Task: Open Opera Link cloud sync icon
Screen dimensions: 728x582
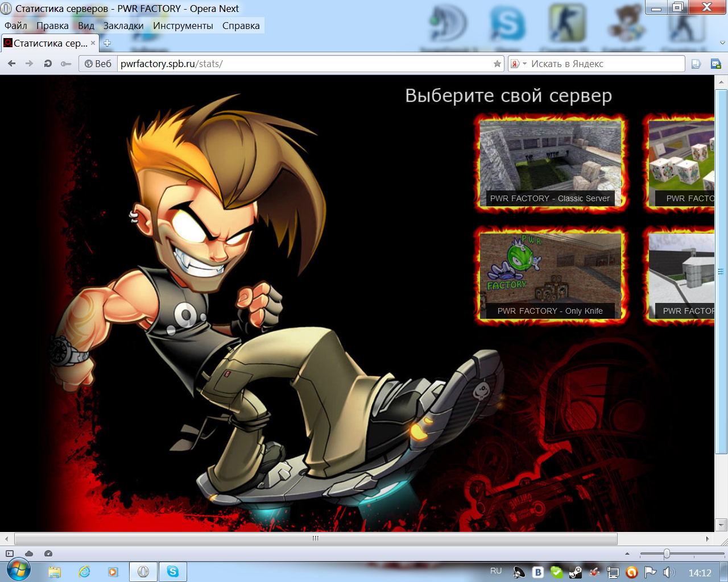Action: click(29, 554)
